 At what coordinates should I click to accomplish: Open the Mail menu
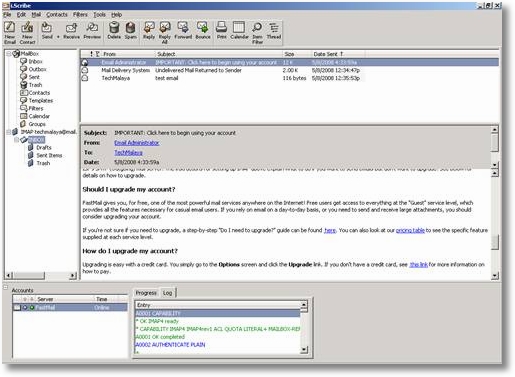pyautogui.click(x=36, y=15)
